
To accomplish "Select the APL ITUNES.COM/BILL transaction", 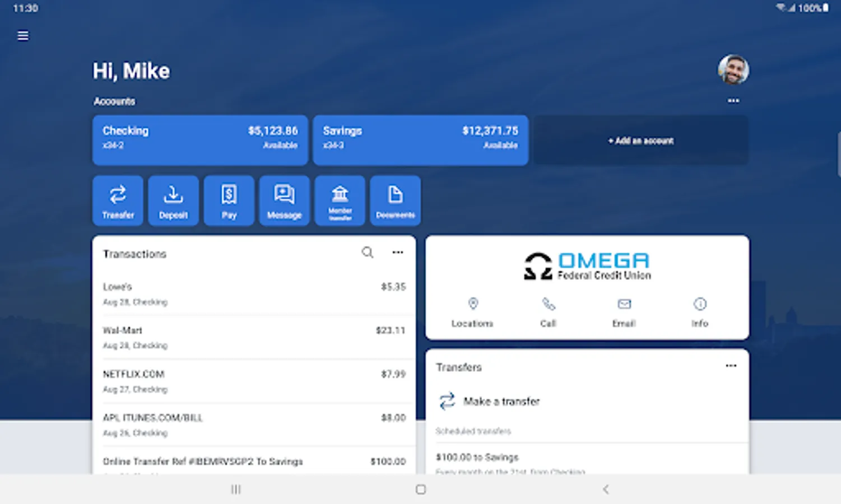I will click(x=254, y=425).
